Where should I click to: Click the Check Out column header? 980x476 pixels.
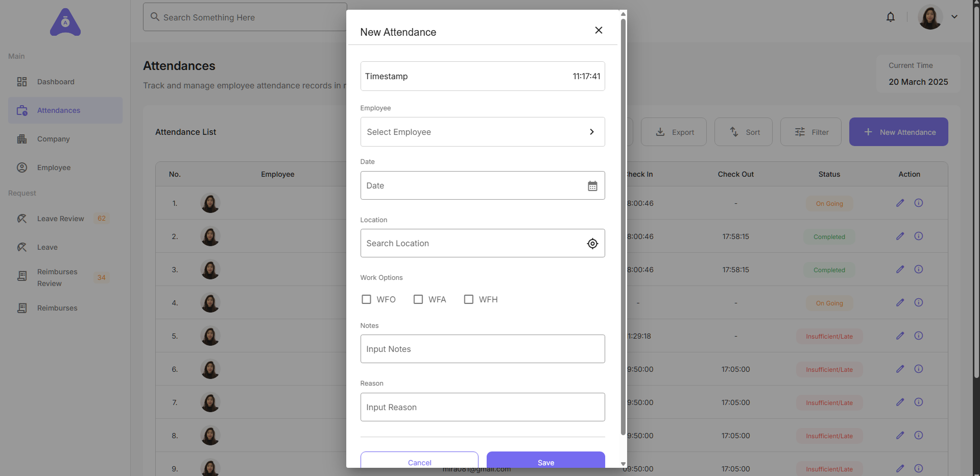(x=736, y=174)
